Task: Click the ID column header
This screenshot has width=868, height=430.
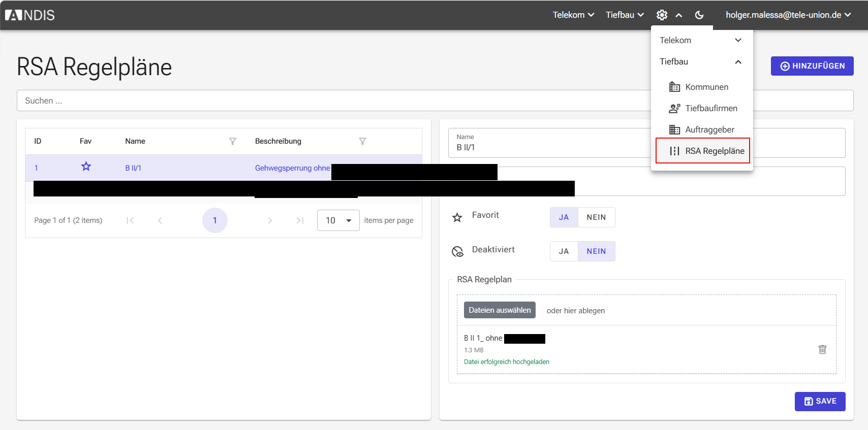Action: pos(38,141)
